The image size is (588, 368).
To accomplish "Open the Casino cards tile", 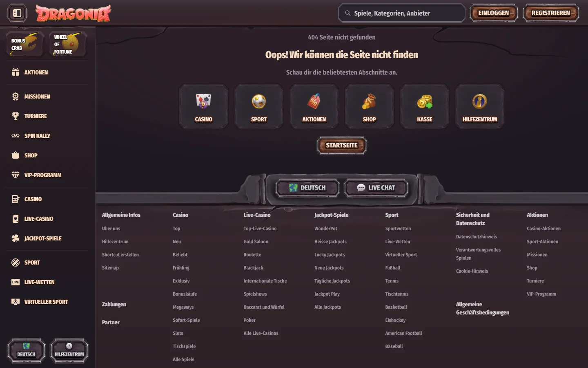I will click(x=204, y=107).
